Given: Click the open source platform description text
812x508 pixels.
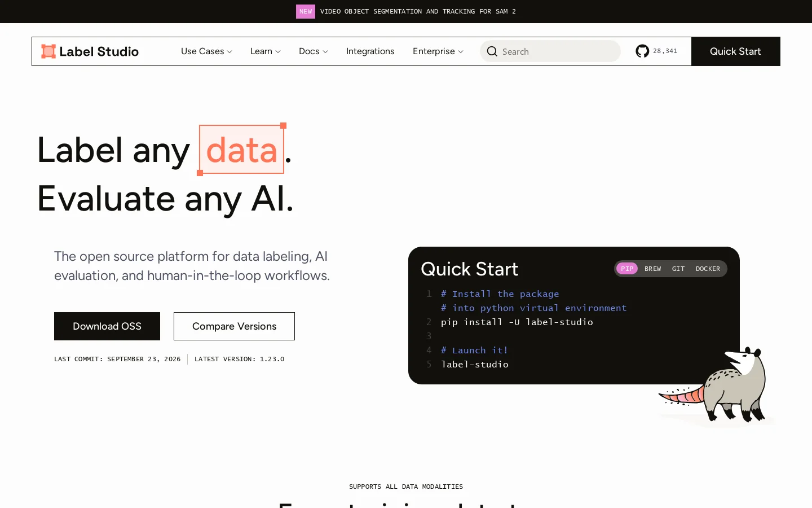Looking at the screenshot, I should (x=192, y=266).
